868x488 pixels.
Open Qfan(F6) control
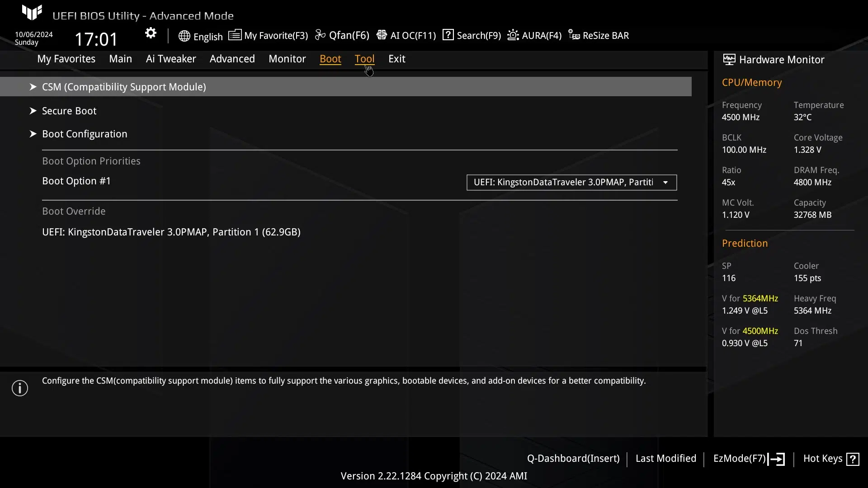click(349, 35)
